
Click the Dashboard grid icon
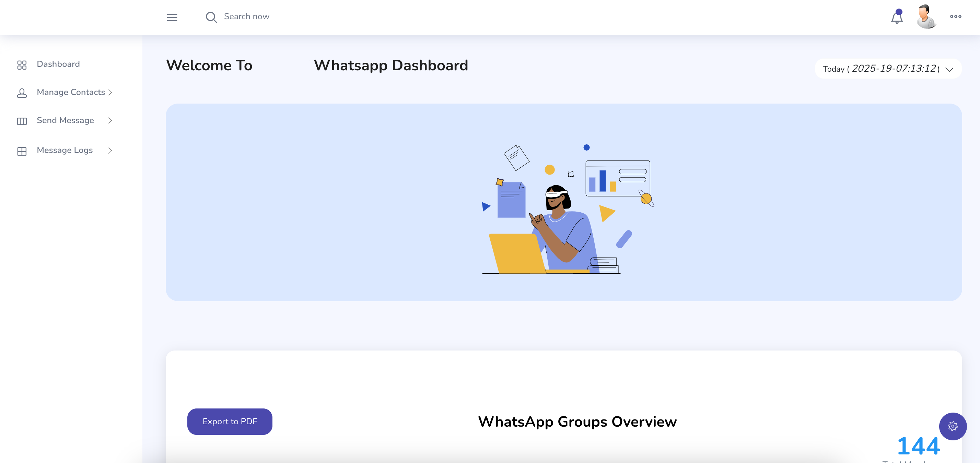tap(22, 65)
